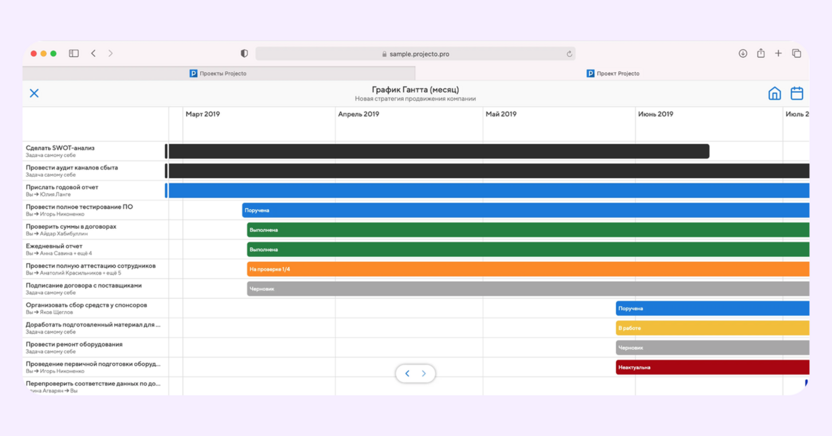Screen dimensions: 832x436
Task: Toggle Safari sidebar icon
Action: coord(74,53)
